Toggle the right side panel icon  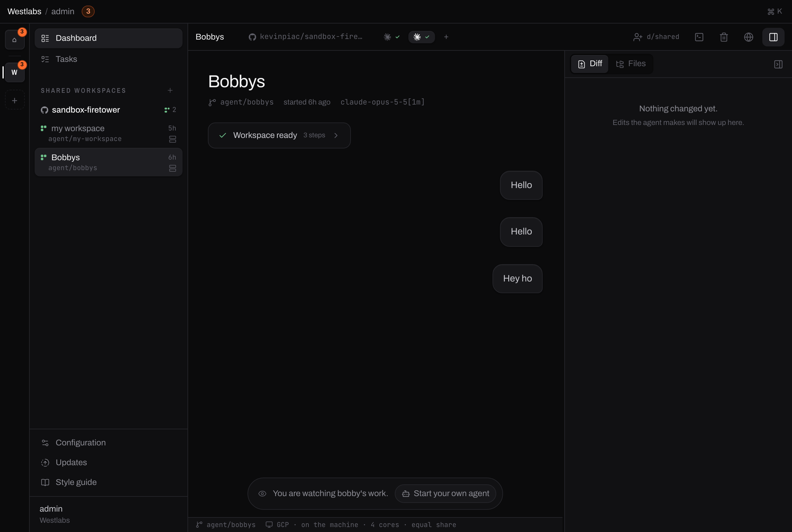773,37
